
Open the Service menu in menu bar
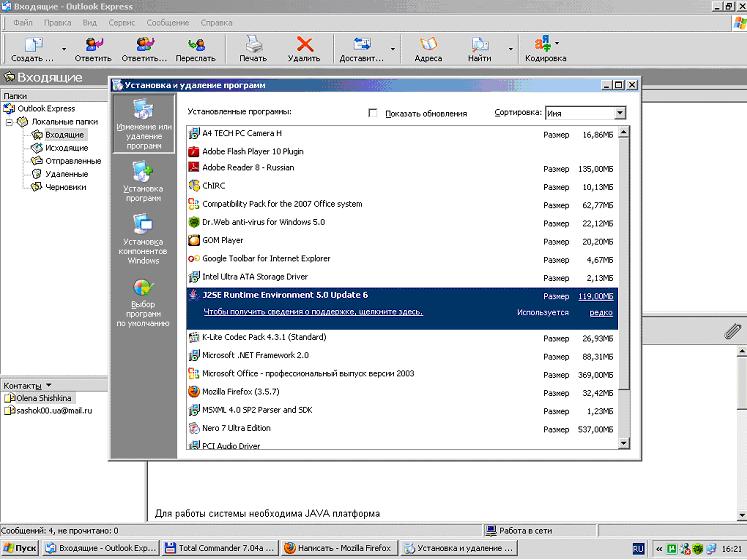pyautogui.click(x=122, y=21)
